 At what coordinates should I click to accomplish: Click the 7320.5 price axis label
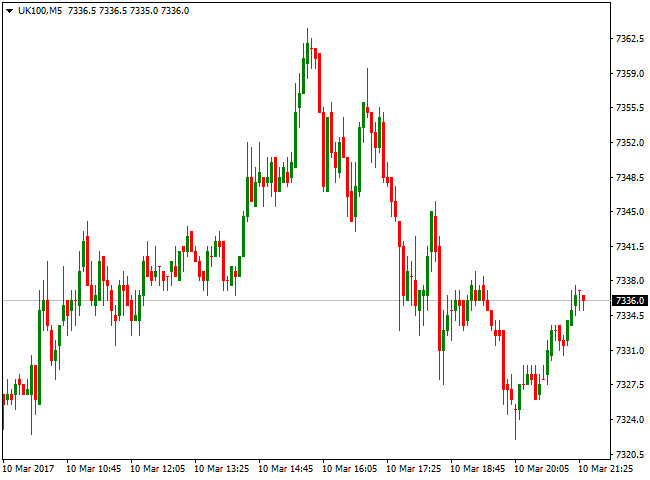click(x=630, y=455)
